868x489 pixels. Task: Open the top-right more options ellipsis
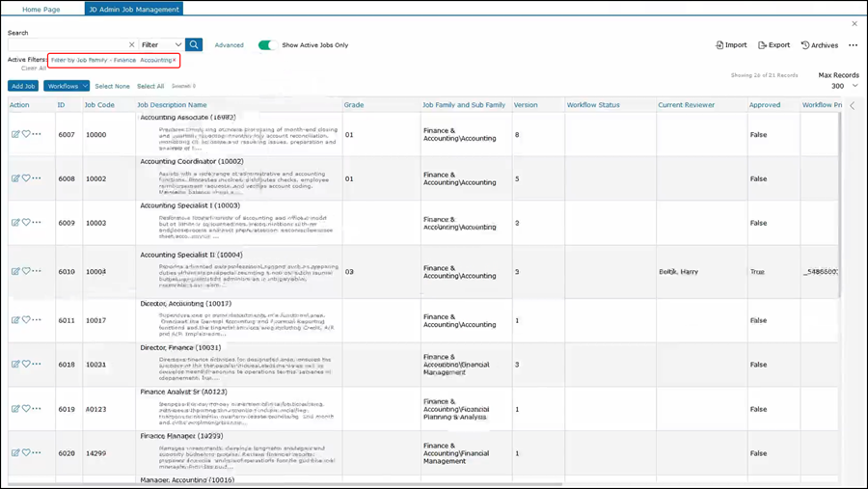click(x=853, y=45)
